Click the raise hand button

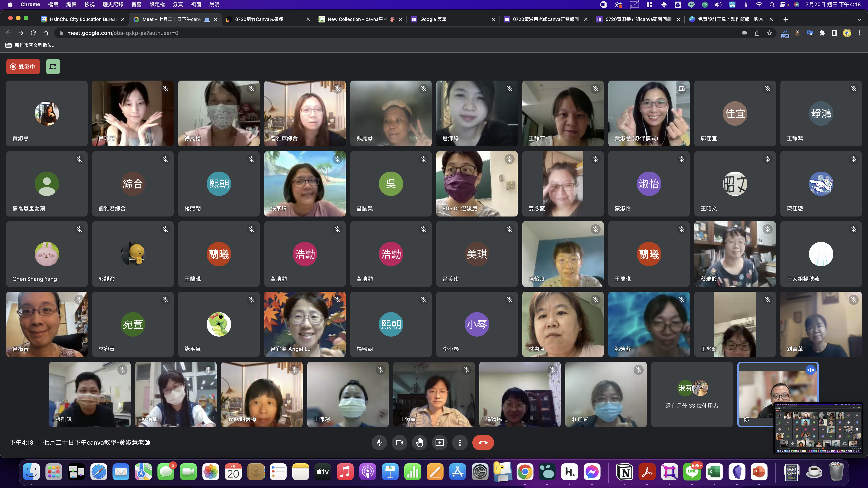pos(419,442)
